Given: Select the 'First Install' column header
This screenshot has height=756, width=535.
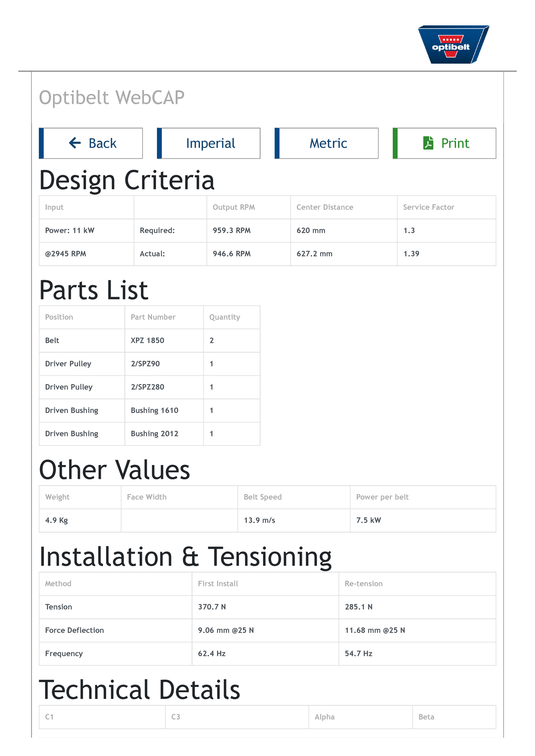Looking at the screenshot, I should click(x=218, y=584).
